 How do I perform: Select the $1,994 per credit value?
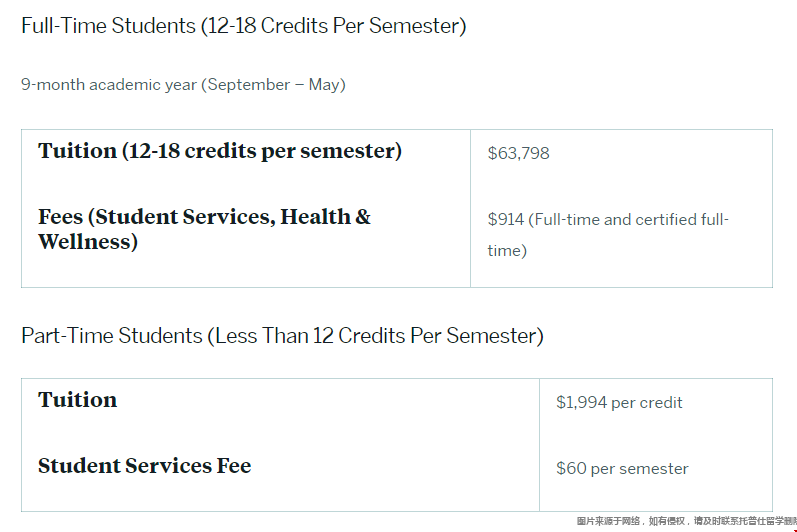click(619, 402)
